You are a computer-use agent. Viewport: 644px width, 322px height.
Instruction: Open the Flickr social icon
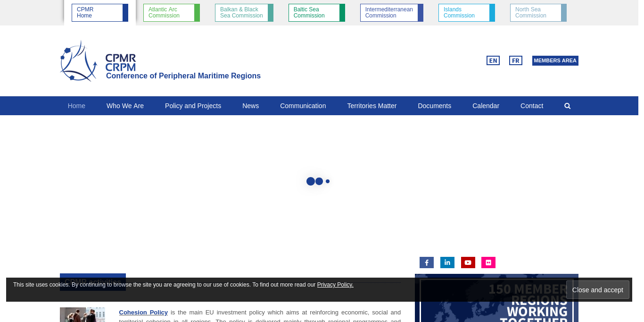tap(488, 263)
